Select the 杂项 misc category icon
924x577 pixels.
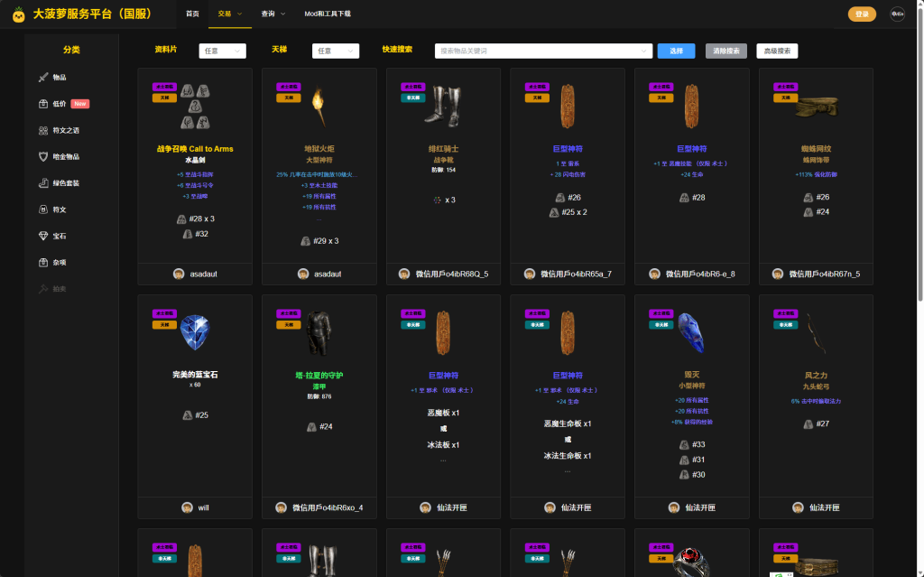pos(43,263)
